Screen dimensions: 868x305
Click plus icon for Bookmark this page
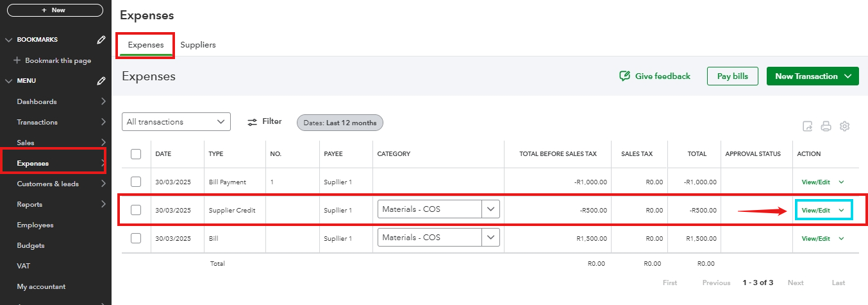[x=17, y=60]
